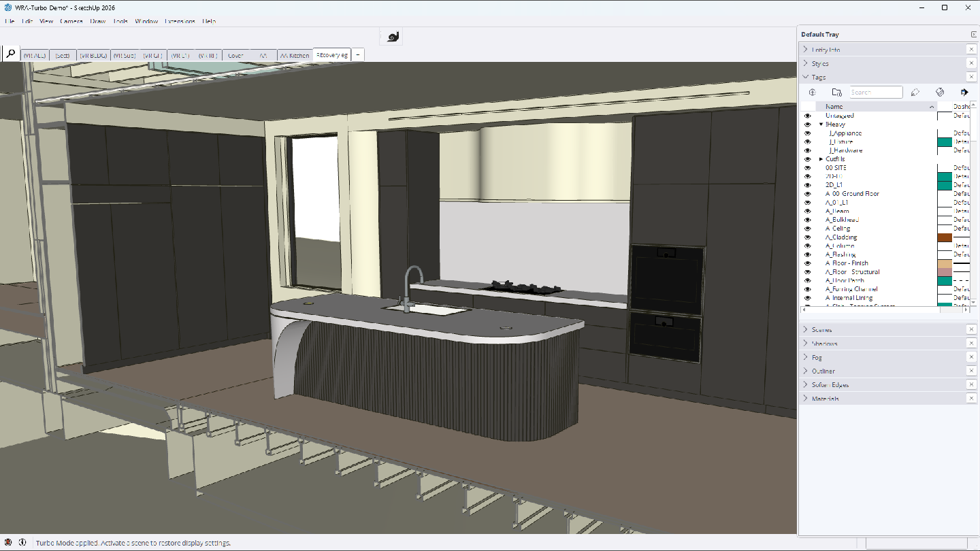
Task: Expand the Entity Info panel
Action: pos(806,50)
